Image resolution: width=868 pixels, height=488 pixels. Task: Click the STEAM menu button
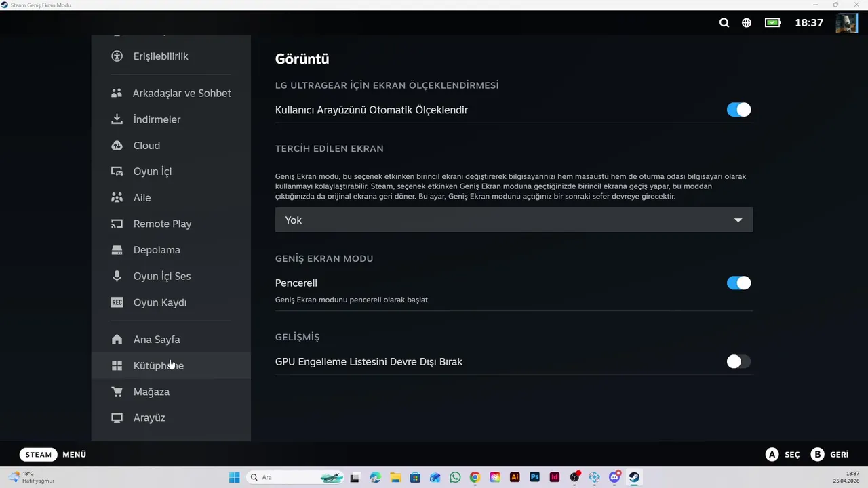39,455
